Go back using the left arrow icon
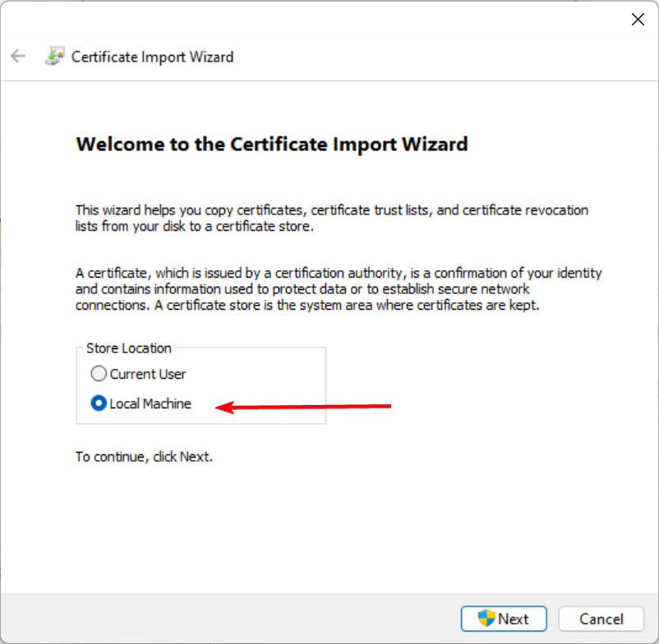 (x=18, y=56)
